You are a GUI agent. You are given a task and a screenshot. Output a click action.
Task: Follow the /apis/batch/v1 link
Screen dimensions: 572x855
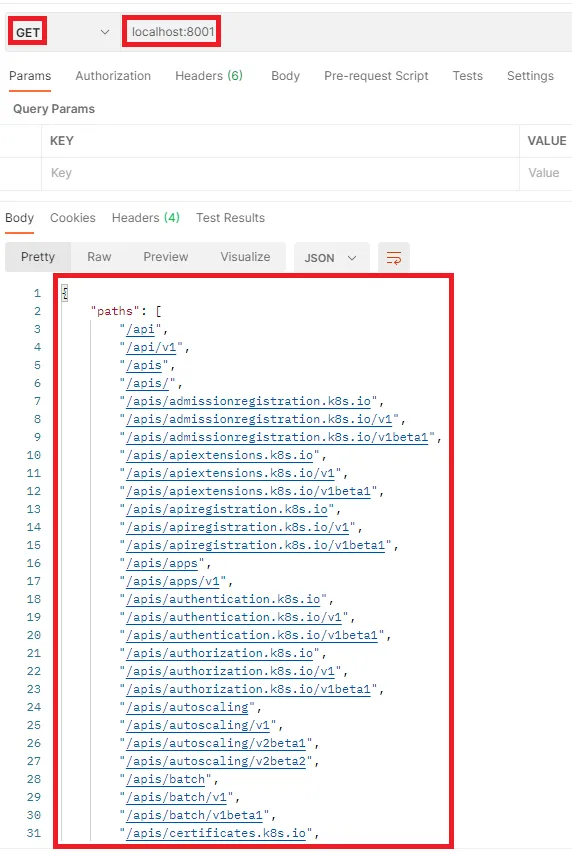coord(176,797)
